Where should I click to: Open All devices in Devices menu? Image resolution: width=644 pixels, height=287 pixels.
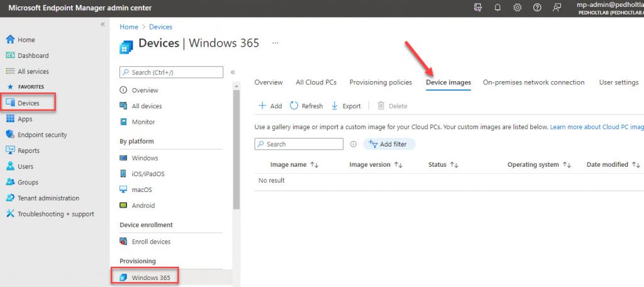147,106
